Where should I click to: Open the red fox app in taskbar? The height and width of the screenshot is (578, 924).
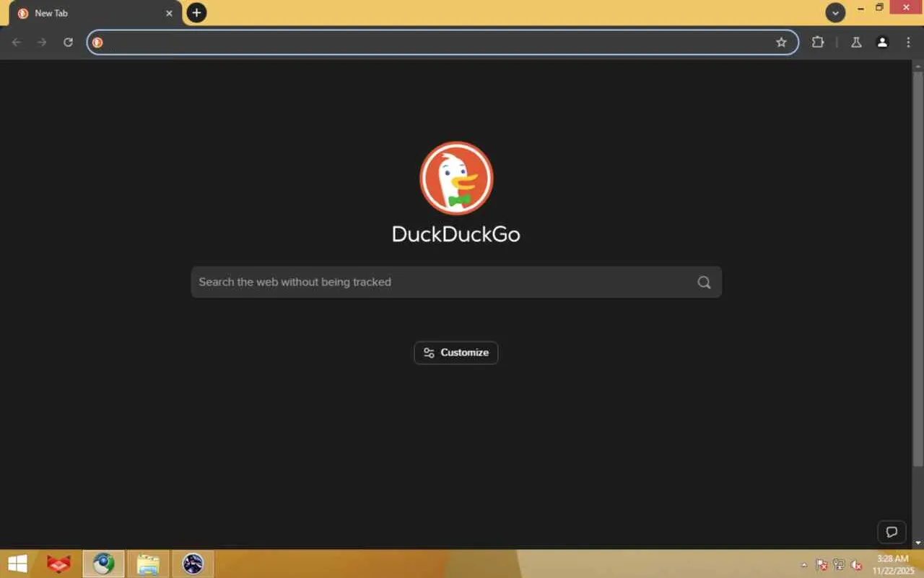58,564
